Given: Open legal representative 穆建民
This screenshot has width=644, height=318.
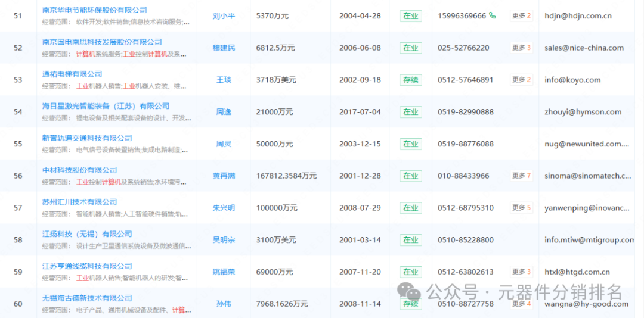Looking at the screenshot, I should tap(224, 48).
